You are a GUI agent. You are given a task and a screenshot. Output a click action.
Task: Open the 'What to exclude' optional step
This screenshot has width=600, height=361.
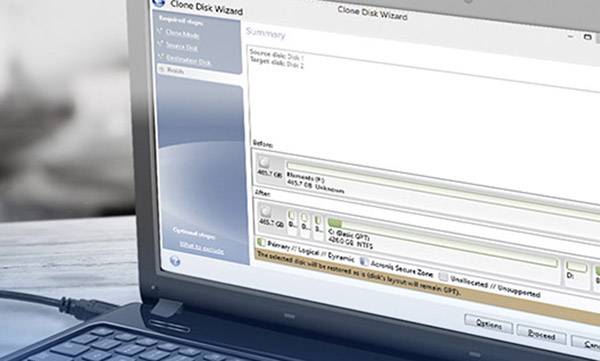click(x=202, y=248)
